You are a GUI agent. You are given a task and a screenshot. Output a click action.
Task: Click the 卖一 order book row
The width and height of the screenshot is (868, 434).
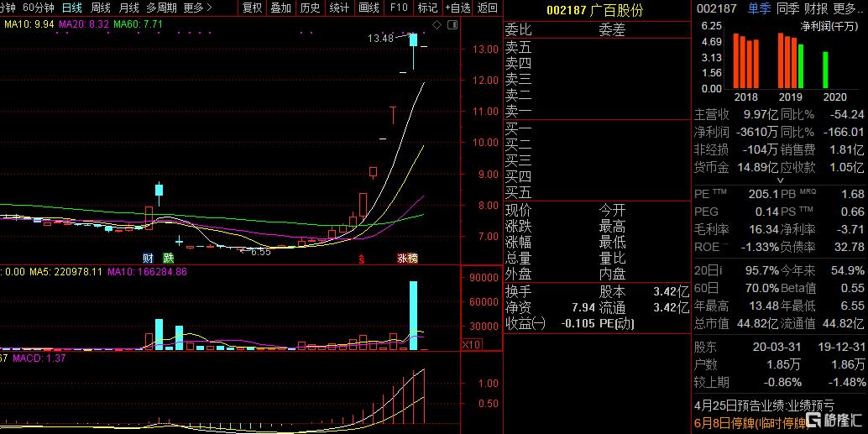click(598, 112)
